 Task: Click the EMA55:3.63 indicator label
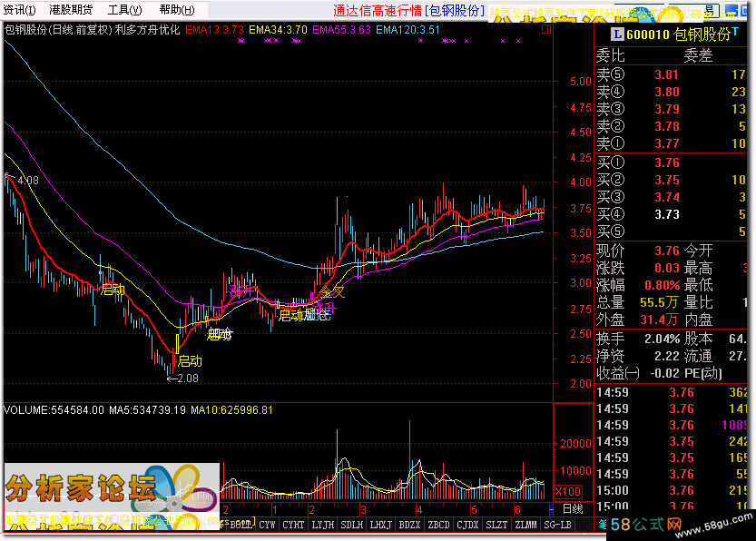[342, 30]
